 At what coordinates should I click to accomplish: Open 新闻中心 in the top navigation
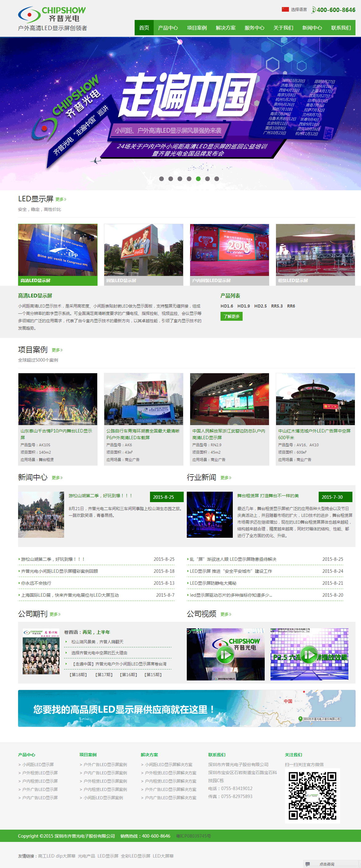[x=312, y=28]
